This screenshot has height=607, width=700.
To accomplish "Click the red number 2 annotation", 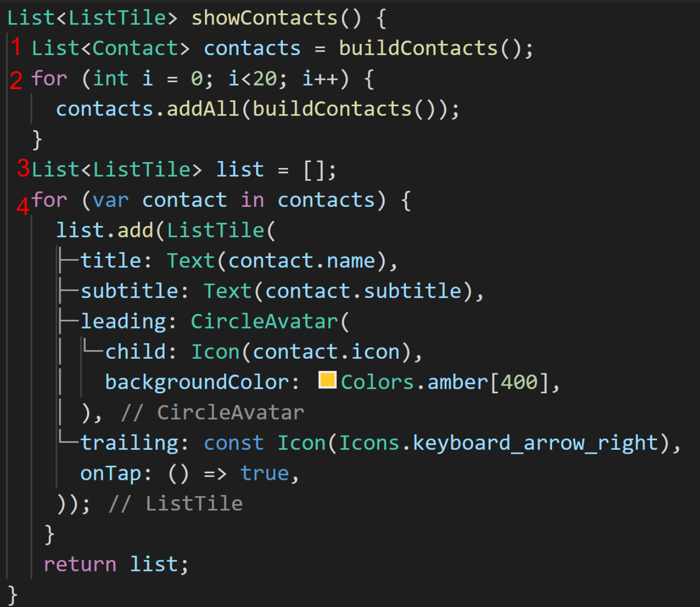I will (16, 80).
